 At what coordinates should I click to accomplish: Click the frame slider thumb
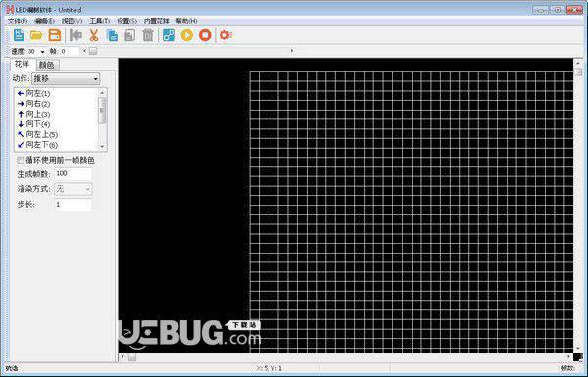[93, 51]
